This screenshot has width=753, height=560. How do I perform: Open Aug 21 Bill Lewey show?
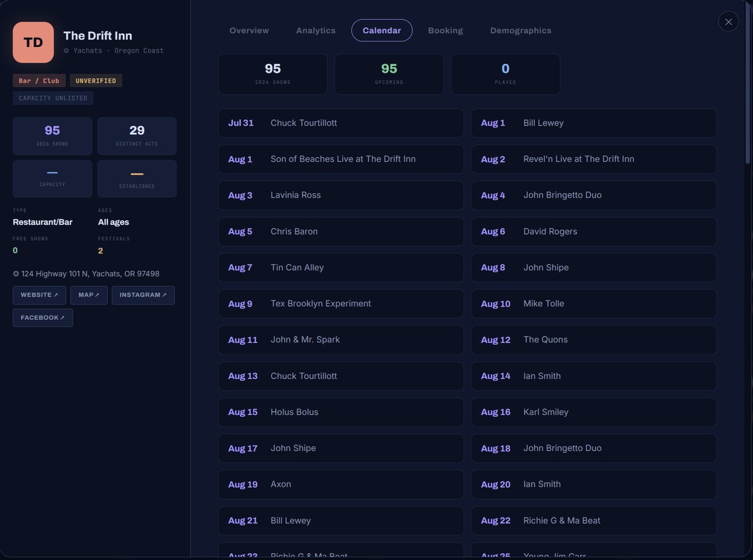(341, 520)
